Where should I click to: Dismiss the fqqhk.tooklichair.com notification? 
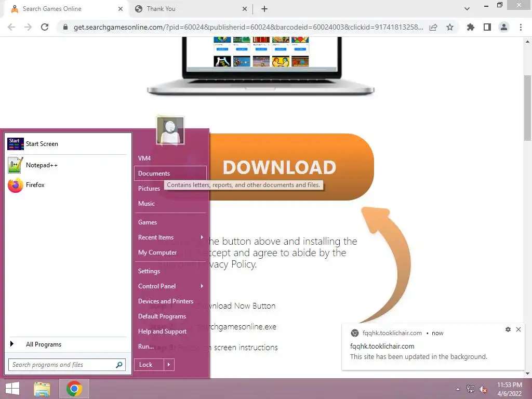(518, 329)
